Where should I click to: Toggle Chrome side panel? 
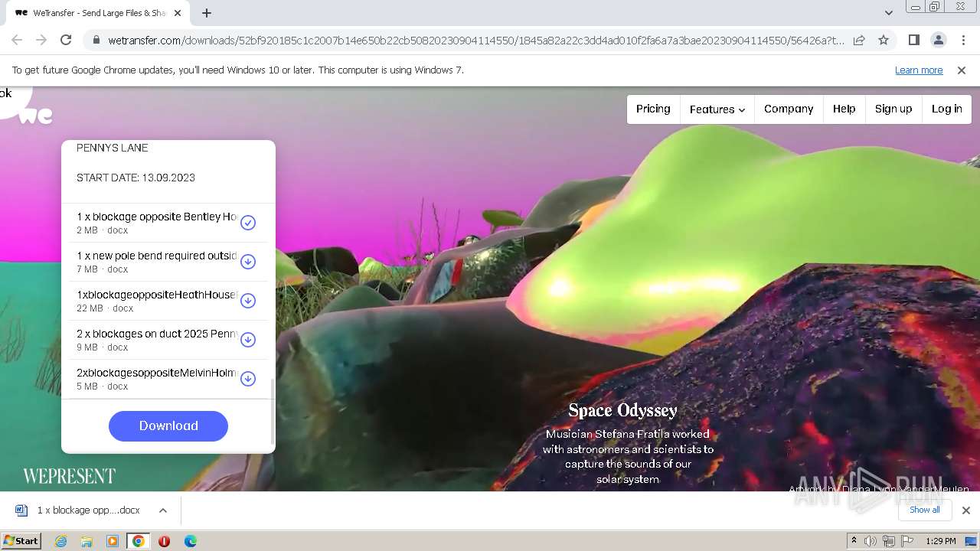913,40
